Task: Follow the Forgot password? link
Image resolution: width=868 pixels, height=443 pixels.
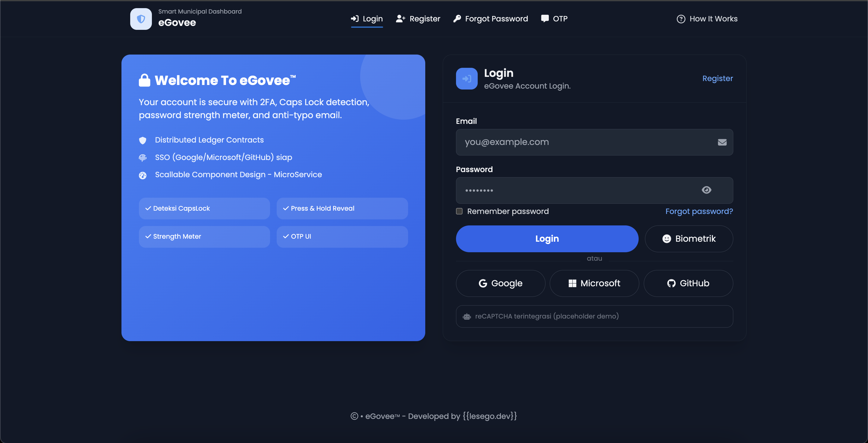Action: [x=699, y=211]
